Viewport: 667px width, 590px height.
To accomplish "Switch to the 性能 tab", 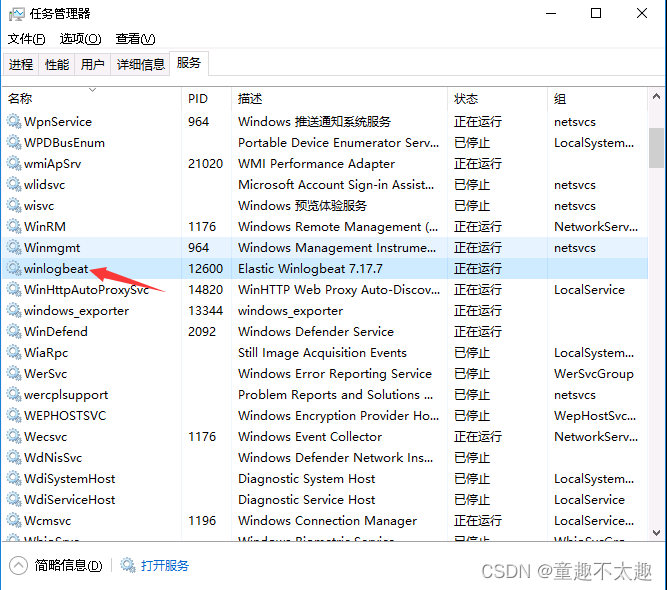I will [57, 65].
